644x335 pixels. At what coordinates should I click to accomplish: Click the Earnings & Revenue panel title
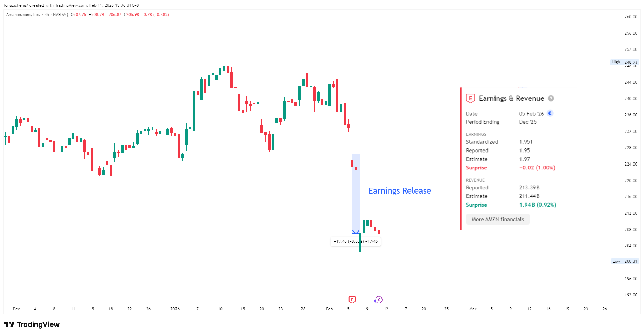[x=511, y=99]
